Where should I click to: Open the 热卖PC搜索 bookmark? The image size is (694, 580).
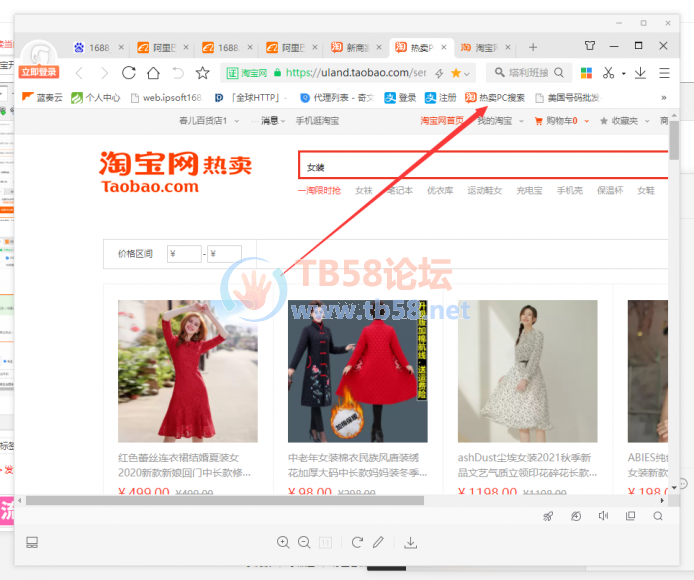click(495, 97)
